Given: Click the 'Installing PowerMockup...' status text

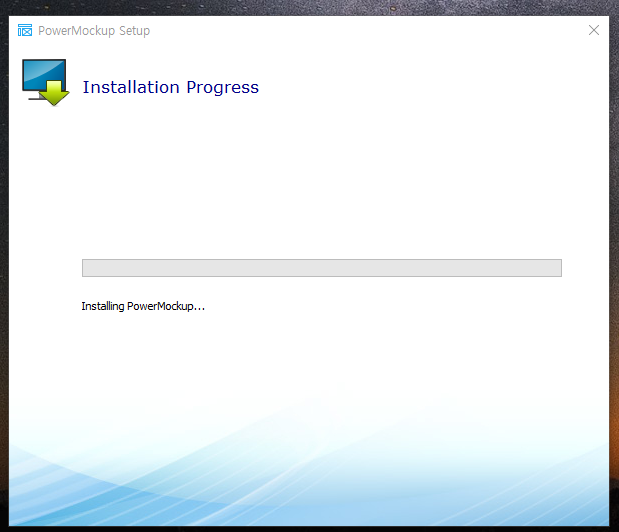Looking at the screenshot, I should click(143, 306).
